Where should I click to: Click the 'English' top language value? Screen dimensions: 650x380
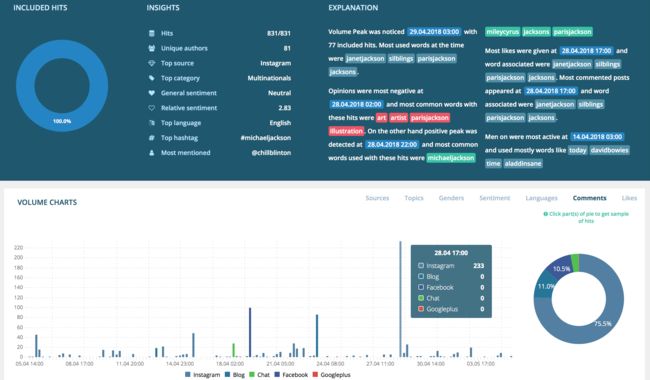[280, 123]
